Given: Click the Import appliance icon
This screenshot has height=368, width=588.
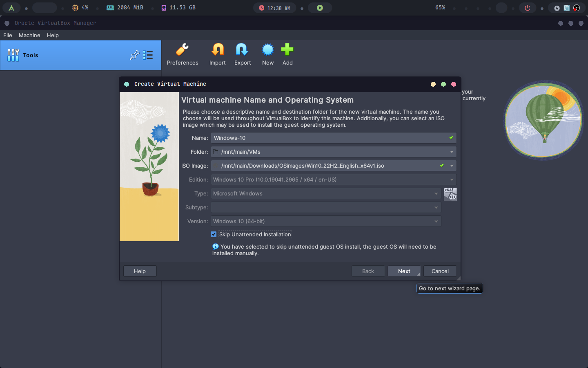Looking at the screenshot, I should (x=217, y=50).
